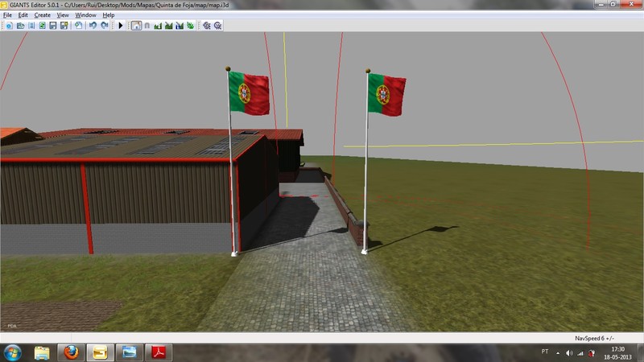
Task: Click the Duplicate/copy toolbar icon
Action: [x=78, y=26]
